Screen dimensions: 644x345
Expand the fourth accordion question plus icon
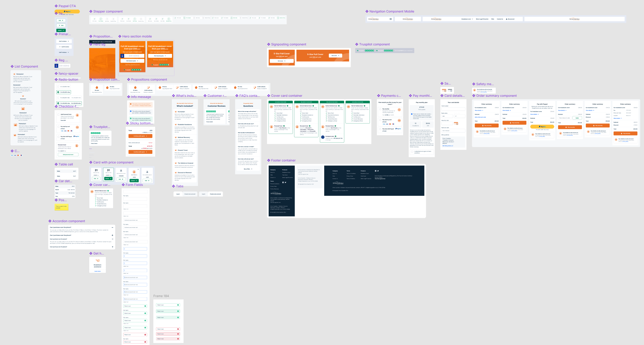click(112, 247)
